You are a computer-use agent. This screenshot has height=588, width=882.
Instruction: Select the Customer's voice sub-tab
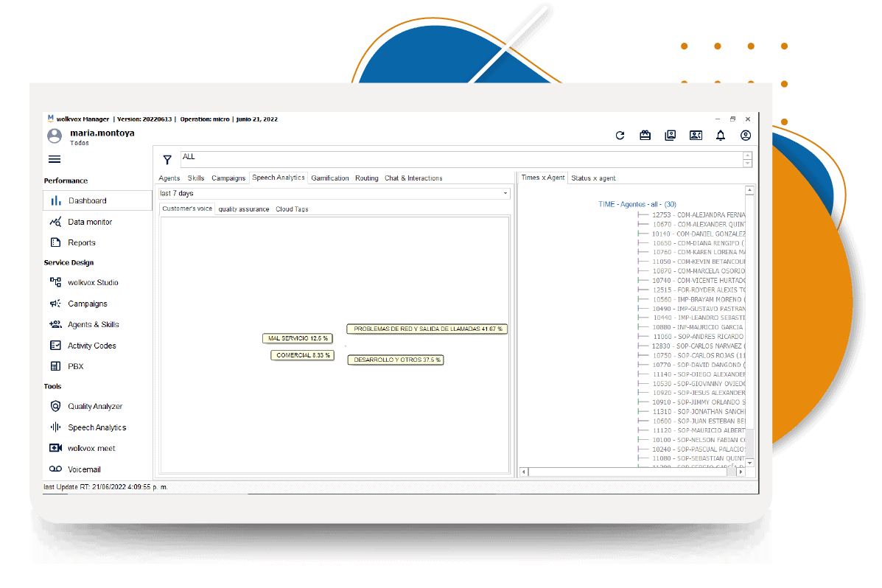point(187,209)
